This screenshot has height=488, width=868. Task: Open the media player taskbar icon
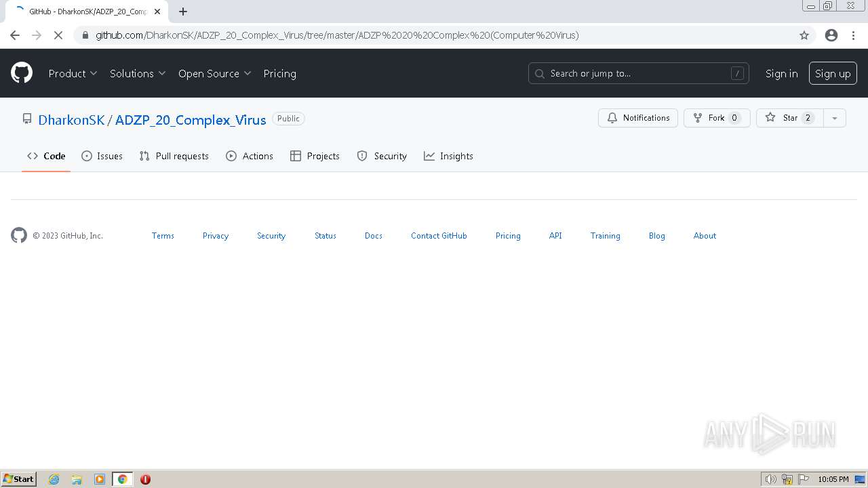(100, 479)
